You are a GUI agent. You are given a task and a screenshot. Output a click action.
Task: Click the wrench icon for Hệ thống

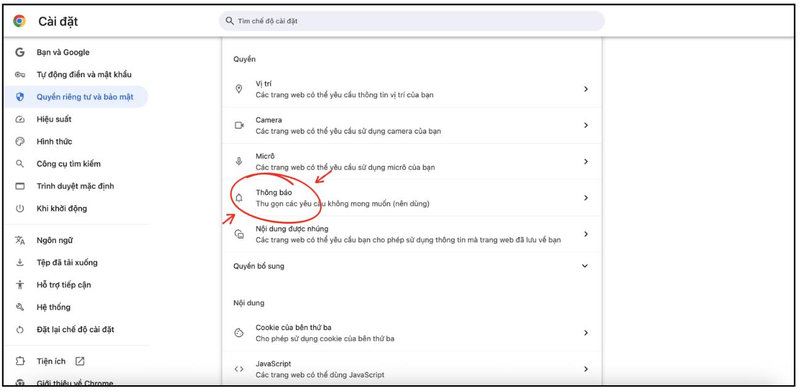[x=20, y=307]
